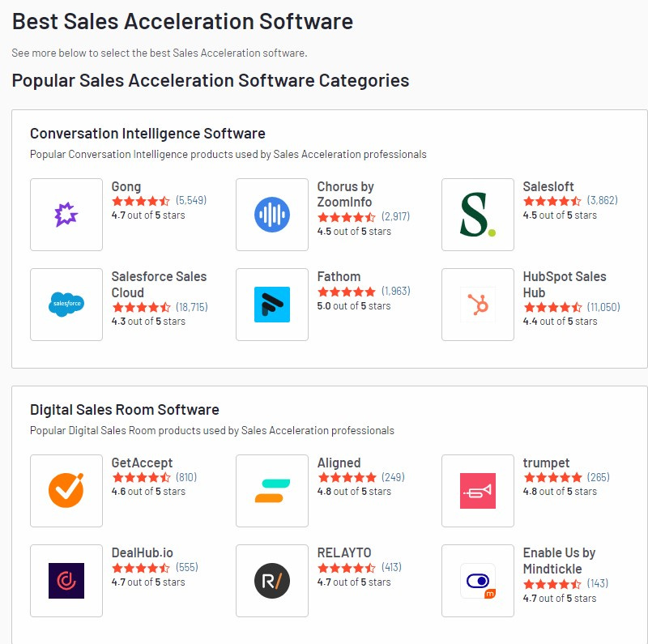
Task: Visit the Fathom product title
Action: tap(339, 276)
